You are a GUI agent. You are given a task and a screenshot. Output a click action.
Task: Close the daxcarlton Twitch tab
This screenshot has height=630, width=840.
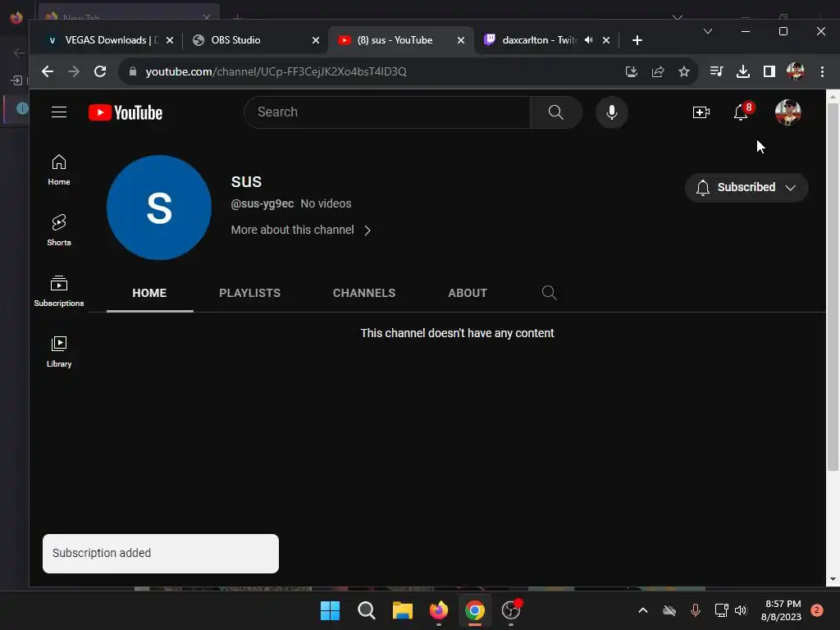[606, 40]
